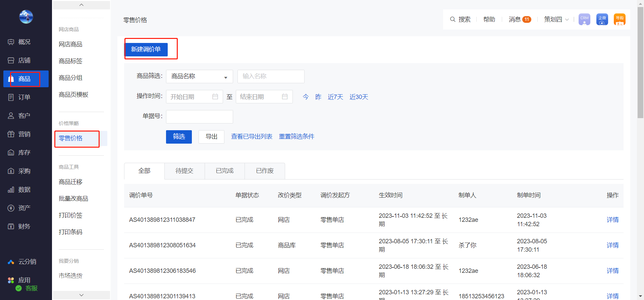This screenshot has height=300, width=644.
Task: Select the 近7天 quick date range
Action: click(x=335, y=97)
